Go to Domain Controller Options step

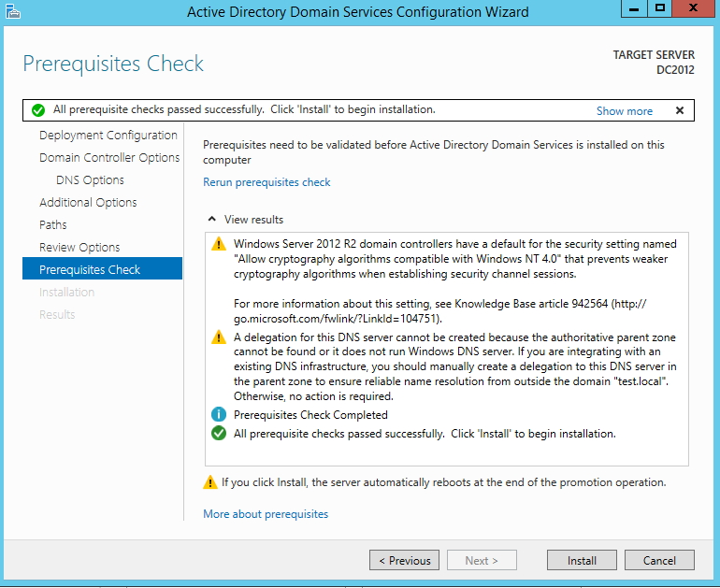[109, 157]
